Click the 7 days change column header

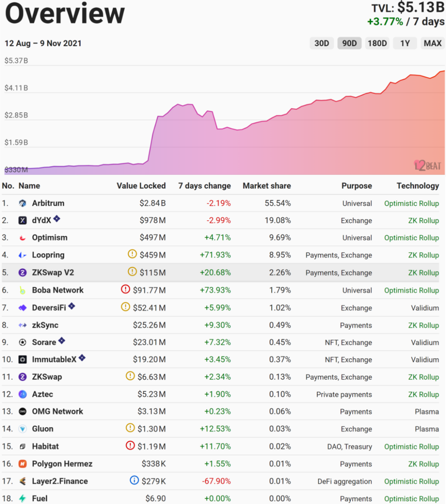point(204,186)
